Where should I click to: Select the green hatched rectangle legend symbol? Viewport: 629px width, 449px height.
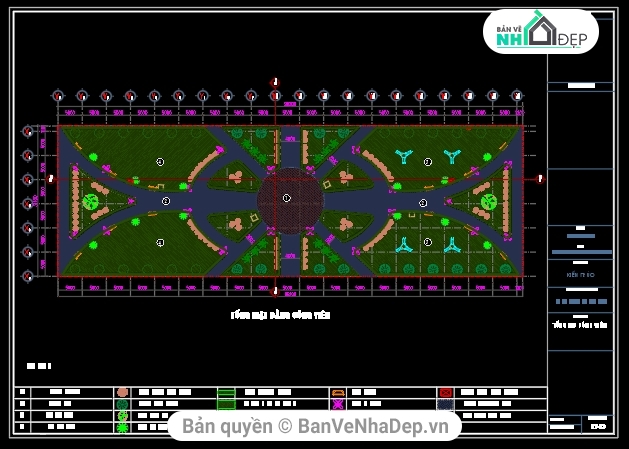coord(226,393)
